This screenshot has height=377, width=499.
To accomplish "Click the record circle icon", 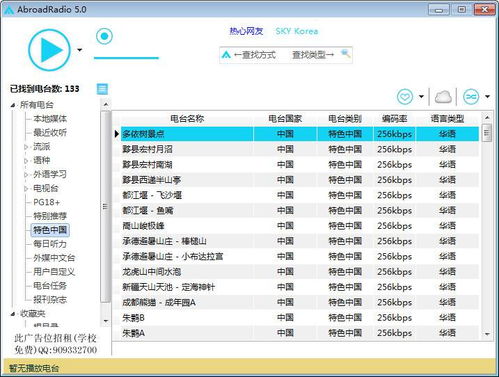I will click(104, 36).
